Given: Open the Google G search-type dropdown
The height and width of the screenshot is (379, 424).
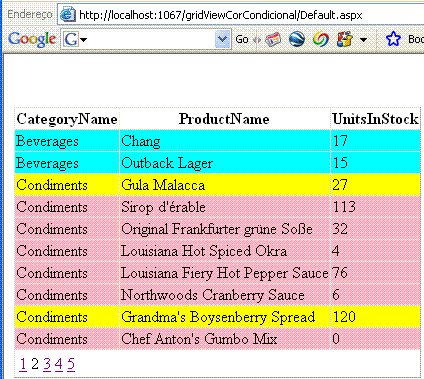Looking at the screenshot, I should coord(75,40).
